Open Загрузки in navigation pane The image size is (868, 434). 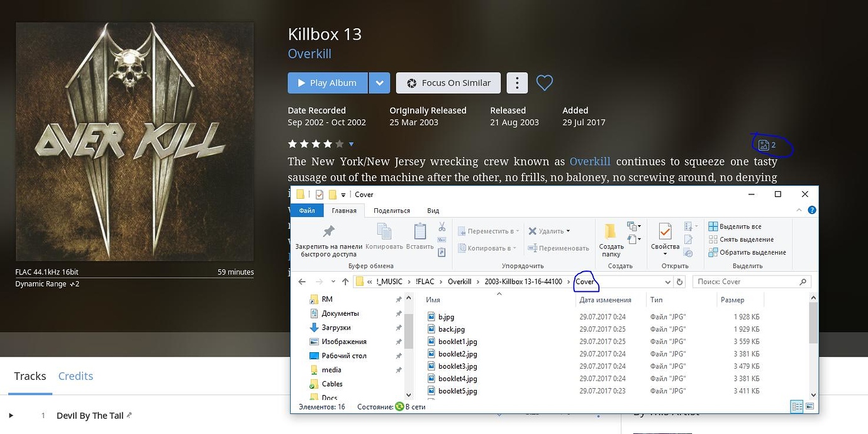(336, 328)
